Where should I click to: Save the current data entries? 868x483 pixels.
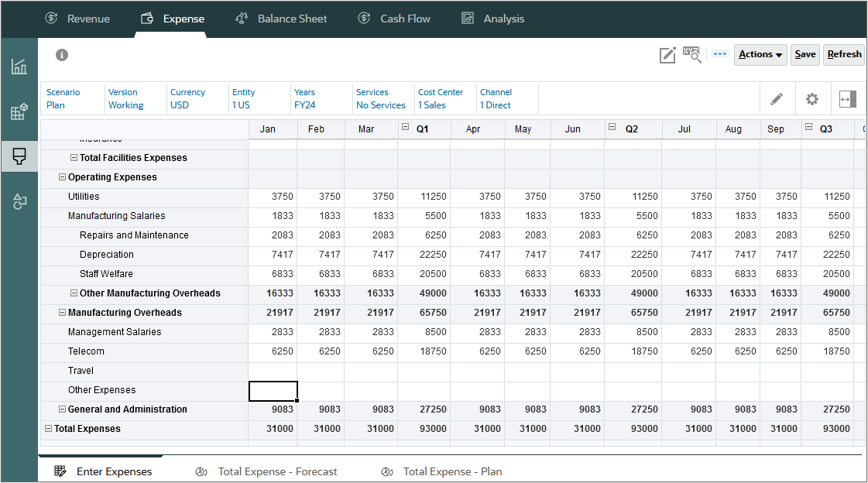point(805,54)
